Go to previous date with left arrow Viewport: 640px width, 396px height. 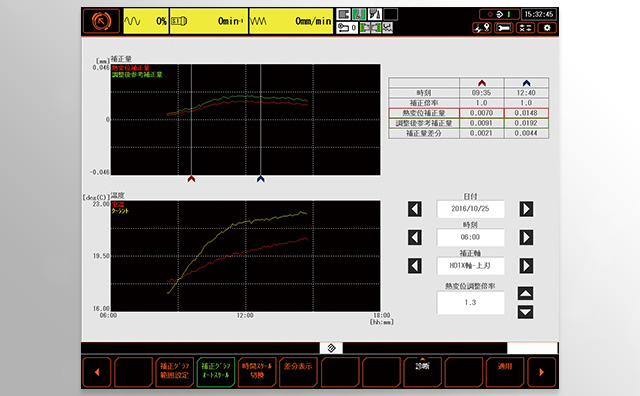click(415, 209)
